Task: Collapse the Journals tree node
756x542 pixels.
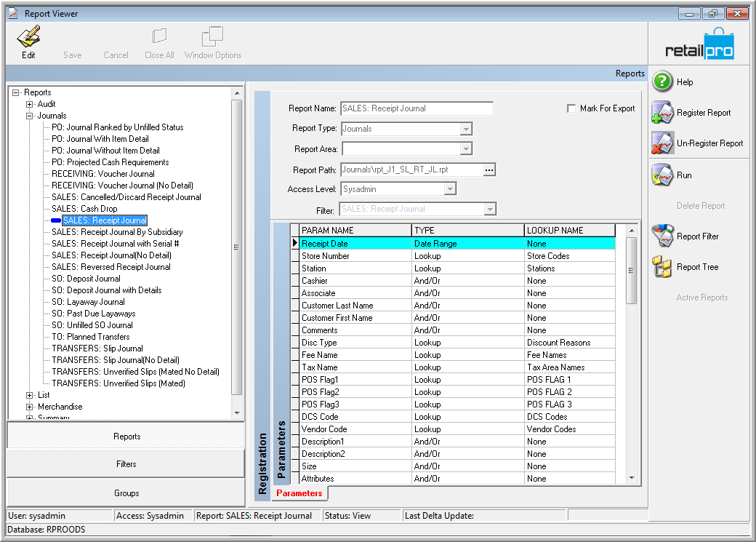Action: tap(29, 116)
